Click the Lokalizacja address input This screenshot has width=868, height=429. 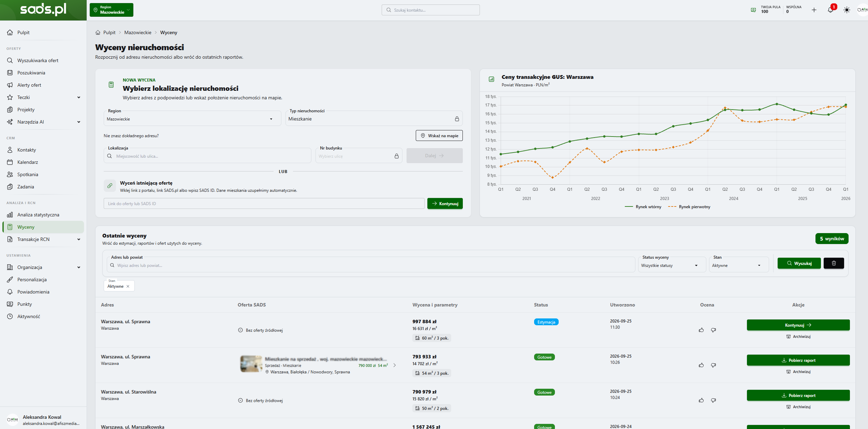[x=207, y=156]
